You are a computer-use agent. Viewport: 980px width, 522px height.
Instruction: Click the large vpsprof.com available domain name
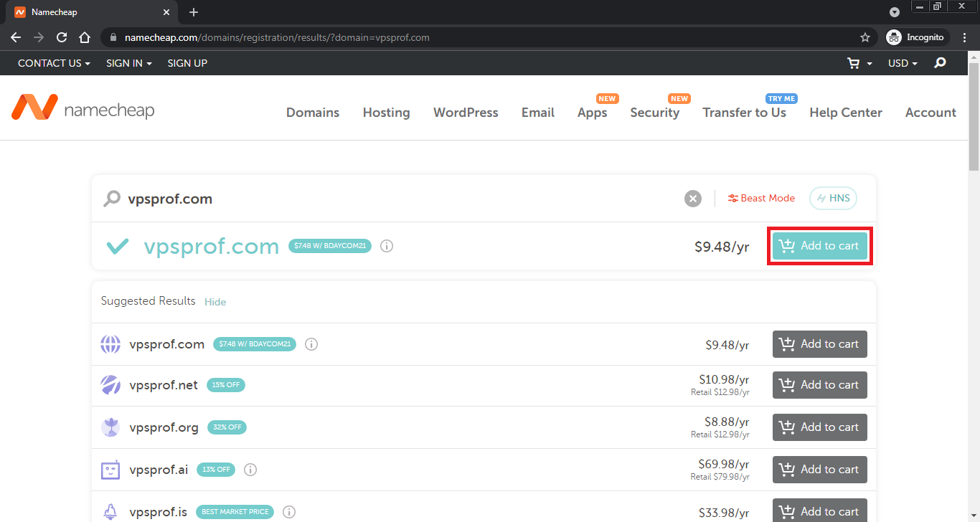pyautogui.click(x=212, y=246)
